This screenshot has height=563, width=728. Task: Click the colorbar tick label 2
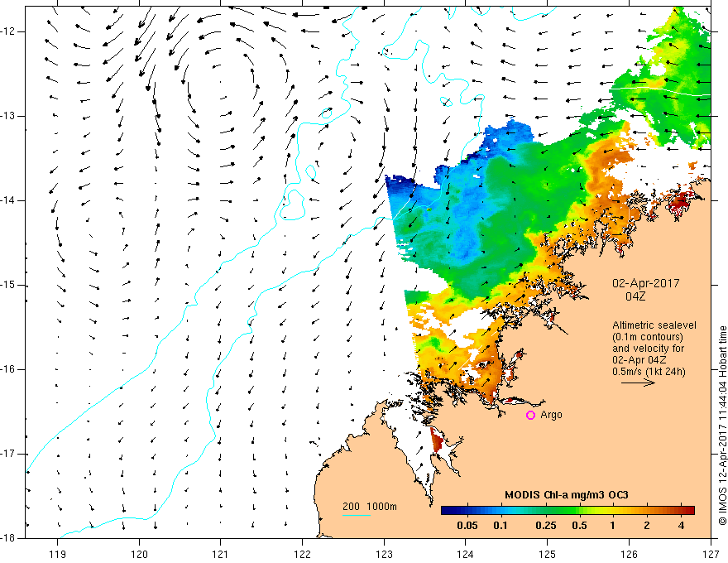pos(647,526)
